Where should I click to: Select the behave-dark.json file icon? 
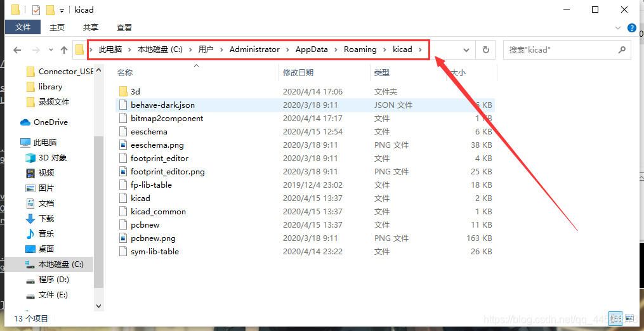(123, 105)
